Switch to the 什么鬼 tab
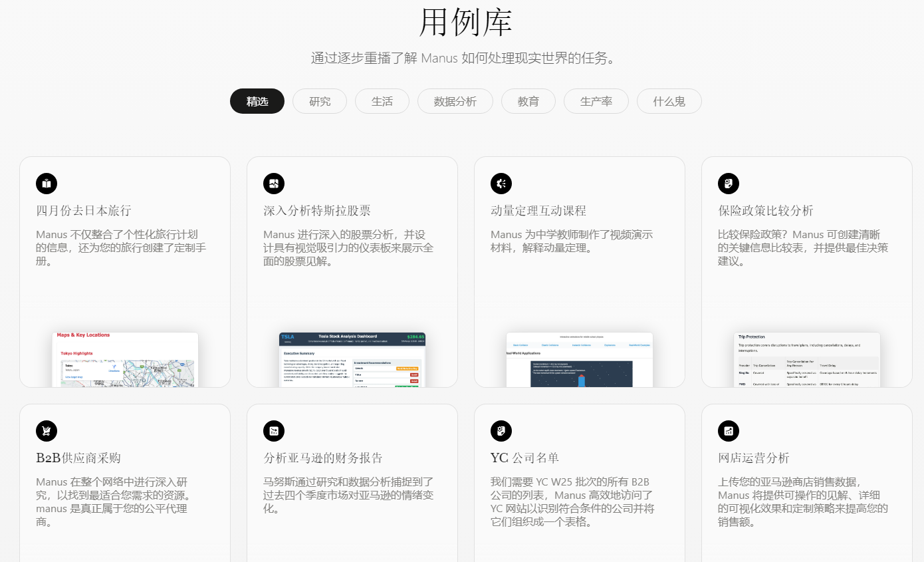924x562 pixels. pyautogui.click(x=669, y=101)
